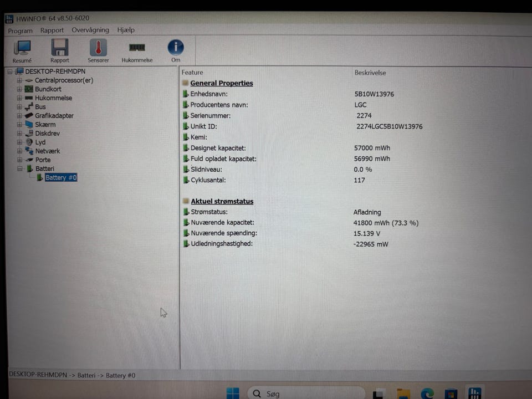Click the Windows Start button

point(233,393)
